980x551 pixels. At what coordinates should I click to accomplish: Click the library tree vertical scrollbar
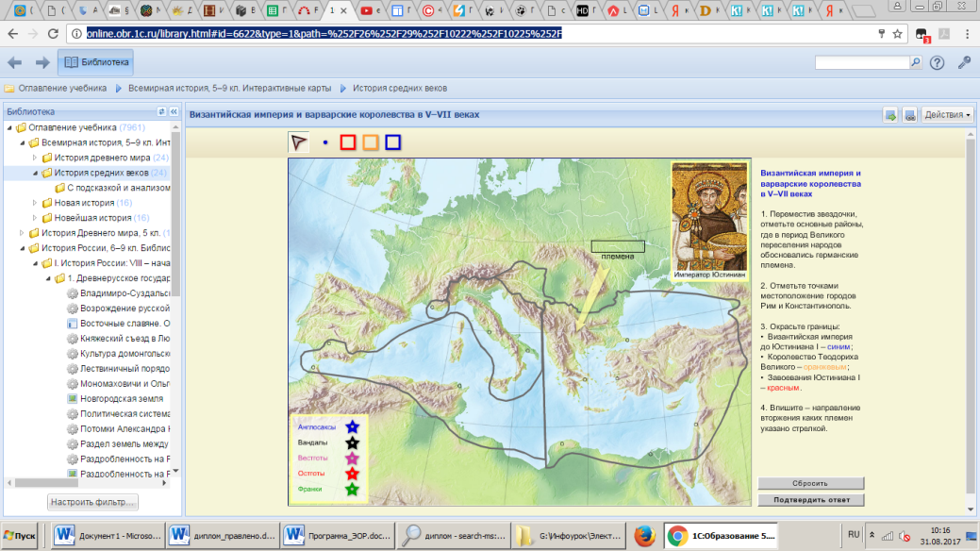(x=175, y=212)
